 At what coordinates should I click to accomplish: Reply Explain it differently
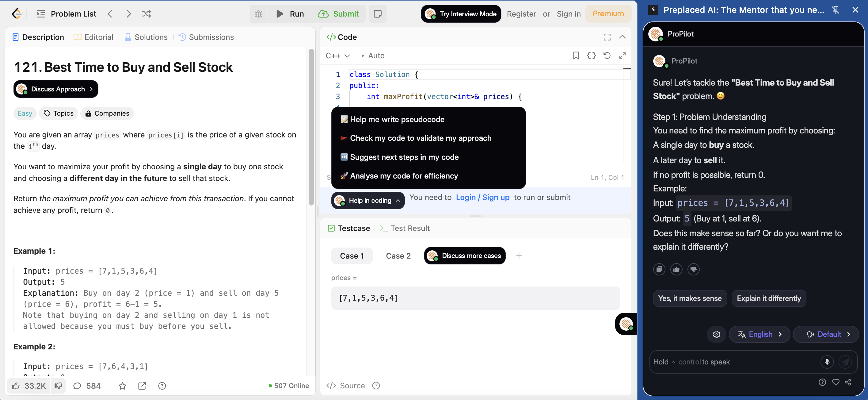[x=769, y=298]
